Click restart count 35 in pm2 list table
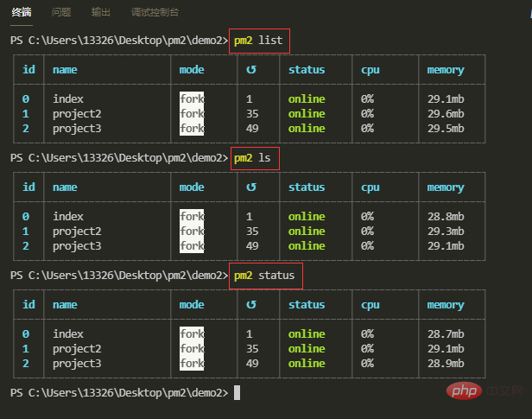532x419 pixels. 252,114
